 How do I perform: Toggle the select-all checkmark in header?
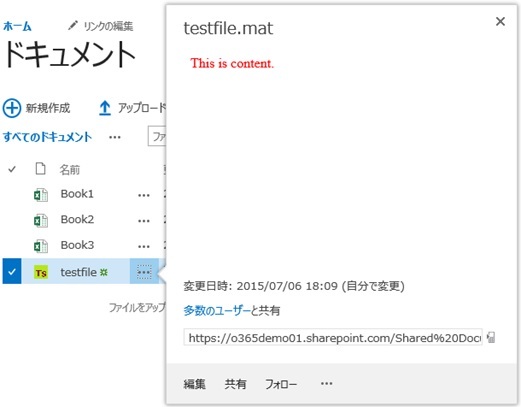tap(12, 169)
